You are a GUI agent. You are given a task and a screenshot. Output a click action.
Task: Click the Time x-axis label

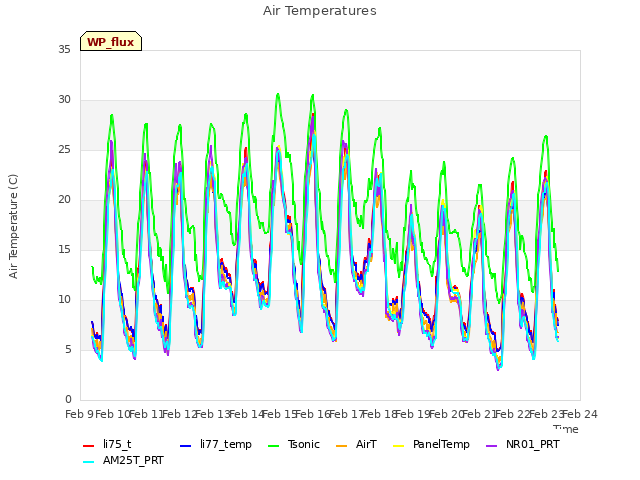click(x=566, y=429)
